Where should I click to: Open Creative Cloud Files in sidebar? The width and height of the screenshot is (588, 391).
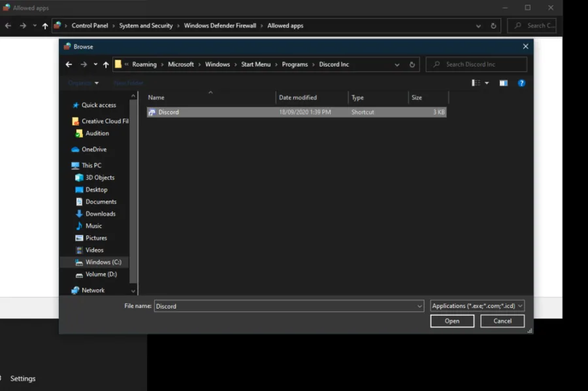coord(100,121)
